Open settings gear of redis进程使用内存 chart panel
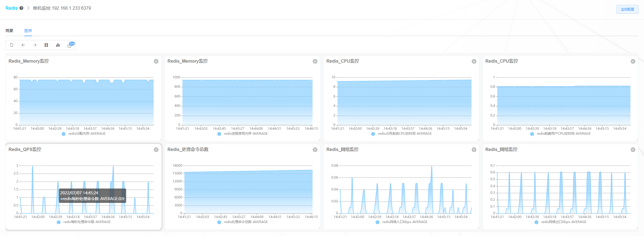 [315, 61]
